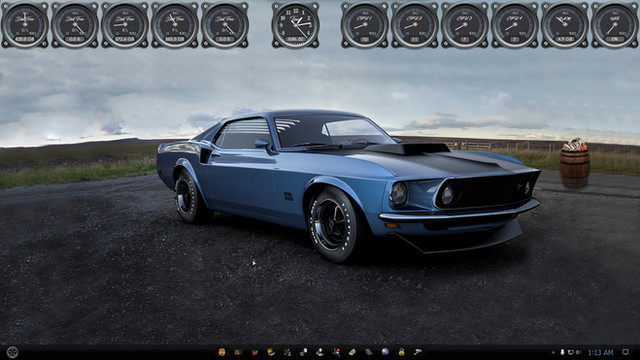Open the action center notification icon
This screenshot has width=640, height=360.
click(626, 351)
